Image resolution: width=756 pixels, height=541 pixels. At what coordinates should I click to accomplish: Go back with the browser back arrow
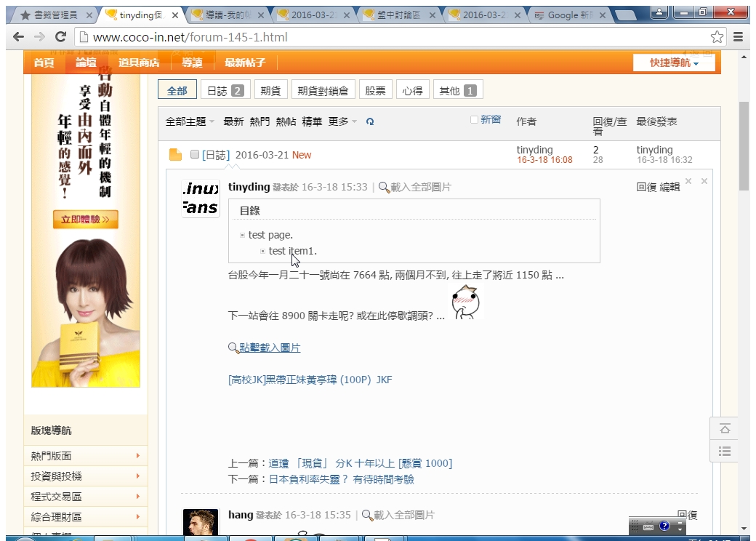[18, 36]
